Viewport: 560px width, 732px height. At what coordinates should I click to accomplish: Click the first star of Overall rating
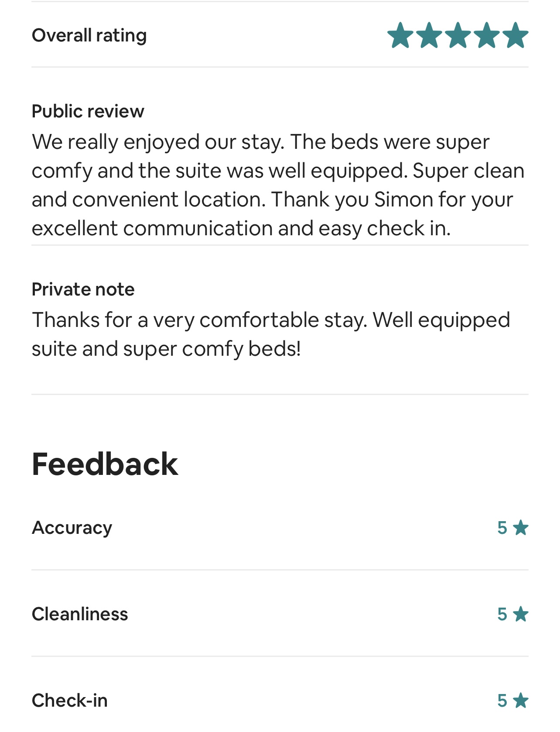(x=400, y=35)
